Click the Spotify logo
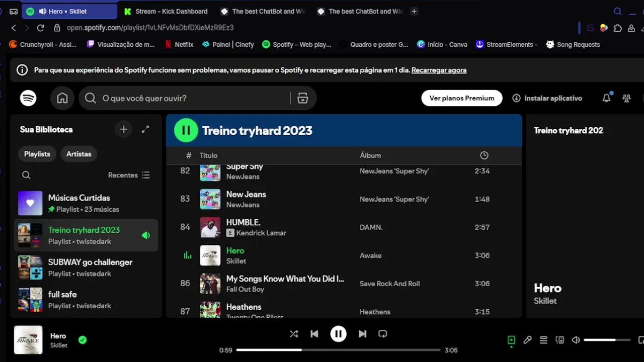The image size is (644, 362). [x=28, y=98]
